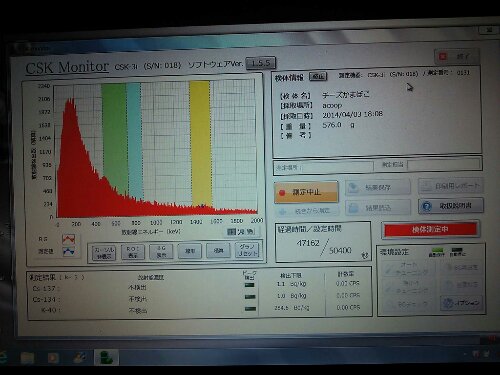The width and height of the screenshot is (500, 375).
Task: Open the 取扱説明書 manual help button
Action: point(450,206)
